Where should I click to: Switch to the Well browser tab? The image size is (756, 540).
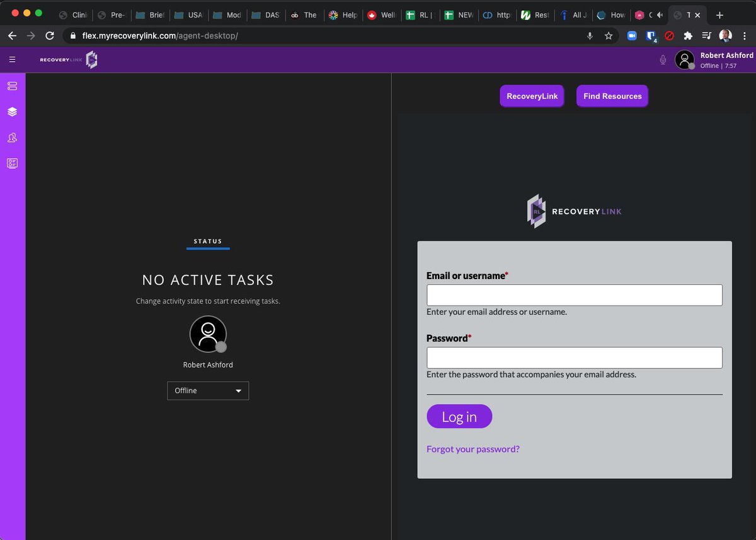coord(382,15)
